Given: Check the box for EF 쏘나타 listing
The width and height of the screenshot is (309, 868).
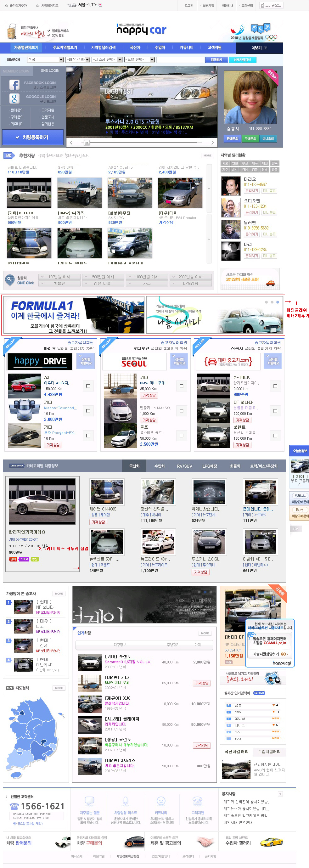Looking at the screenshot, I should [275, 411].
